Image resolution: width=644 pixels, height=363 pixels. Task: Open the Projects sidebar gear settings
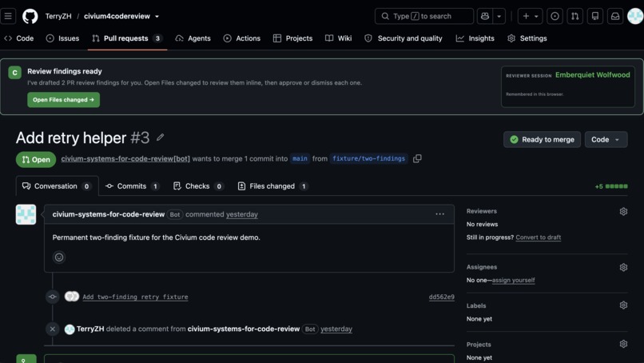click(623, 344)
